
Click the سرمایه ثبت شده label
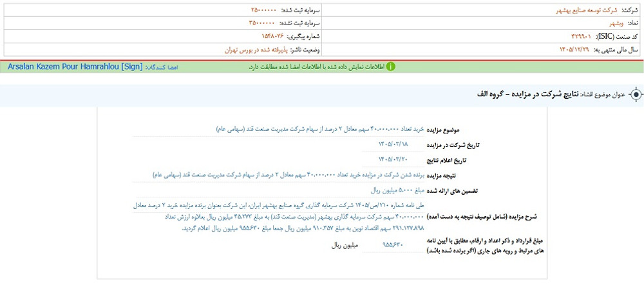pos(300,10)
